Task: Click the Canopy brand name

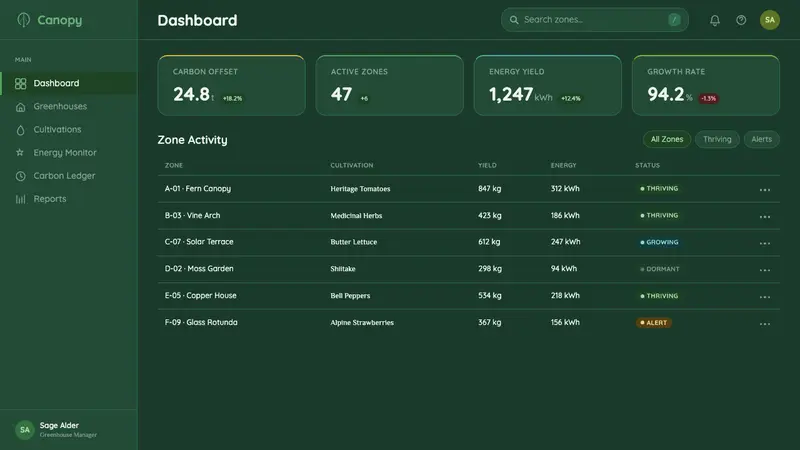Action: [60, 20]
